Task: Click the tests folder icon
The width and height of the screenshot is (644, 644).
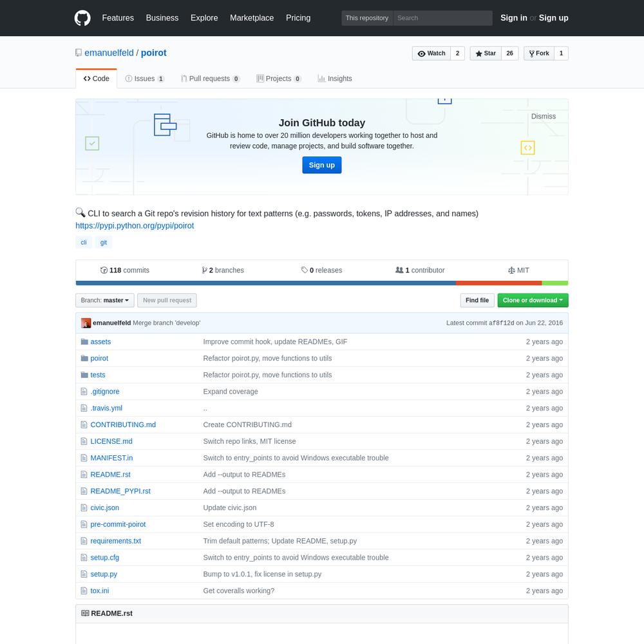Action: (x=84, y=375)
